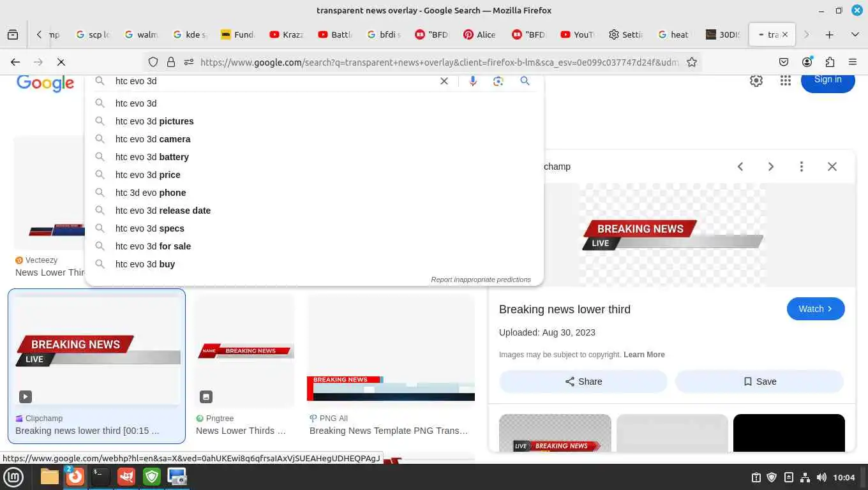Close the image preview panel
Viewport: 868px width, 490px height.
[832, 167]
